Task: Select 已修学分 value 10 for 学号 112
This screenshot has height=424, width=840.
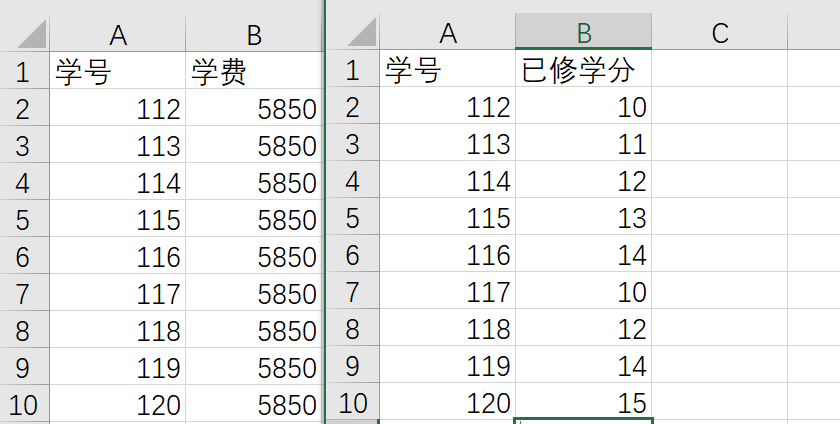Action: point(584,105)
